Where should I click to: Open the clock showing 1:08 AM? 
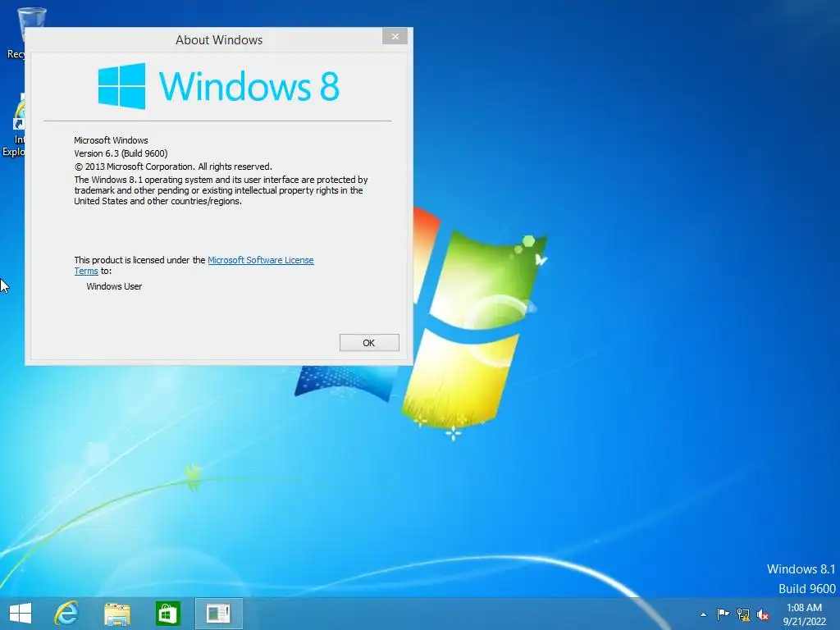pyautogui.click(x=804, y=614)
